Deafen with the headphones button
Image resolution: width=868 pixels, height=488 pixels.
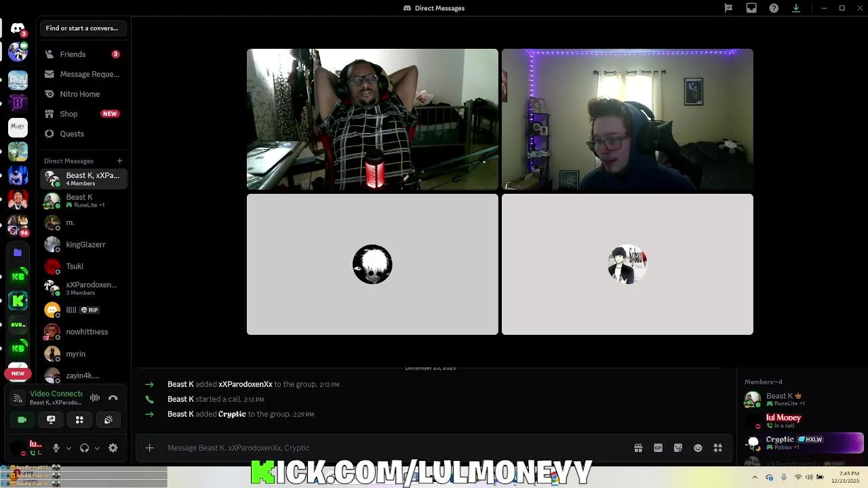coord(85,448)
